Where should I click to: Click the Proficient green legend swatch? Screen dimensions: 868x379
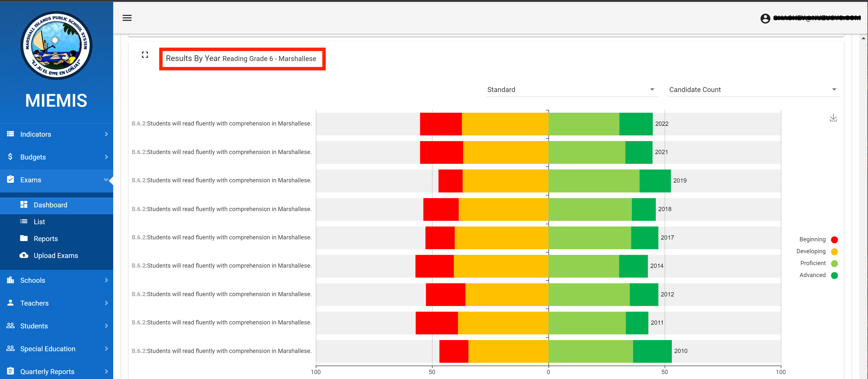tap(834, 263)
